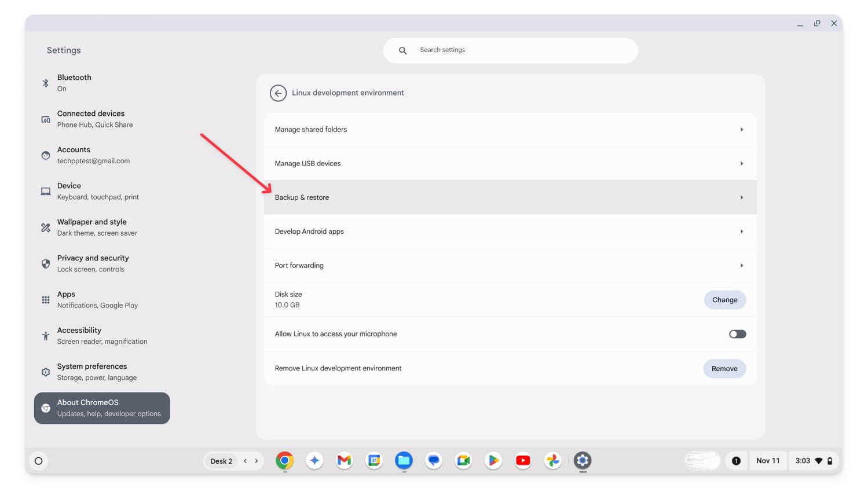Toggle Allow Linux to access your microphone
This screenshot has width=868, height=488.
point(737,334)
